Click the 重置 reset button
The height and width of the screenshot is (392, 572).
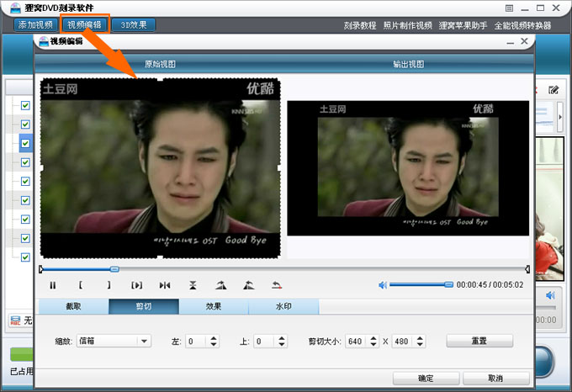(x=479, y=341)
